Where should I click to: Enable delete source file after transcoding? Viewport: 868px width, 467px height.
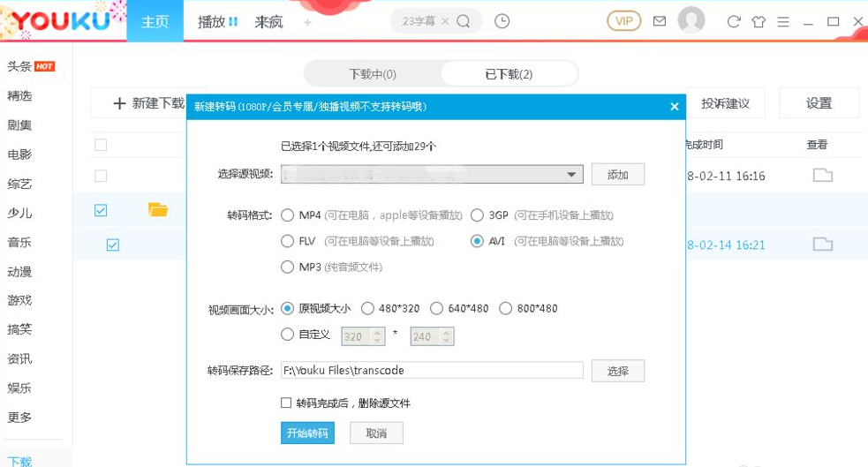[x=285, y=403]
